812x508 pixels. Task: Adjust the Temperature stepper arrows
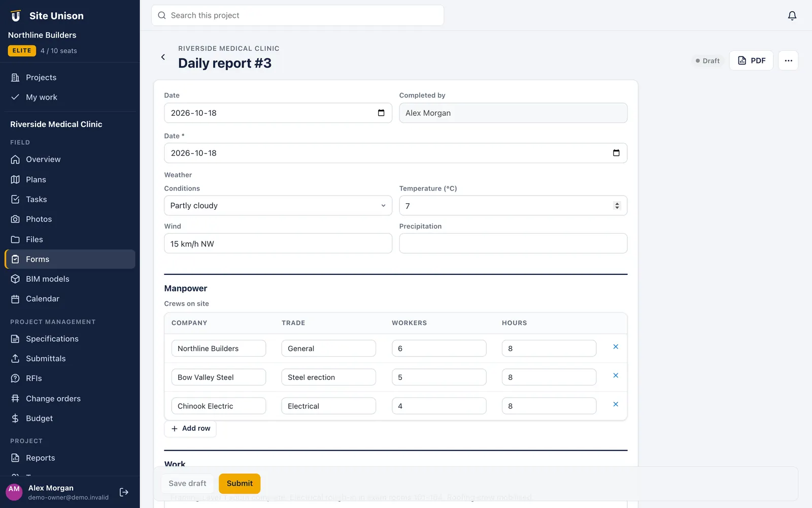pyautogui.click(x=617, y=206)
